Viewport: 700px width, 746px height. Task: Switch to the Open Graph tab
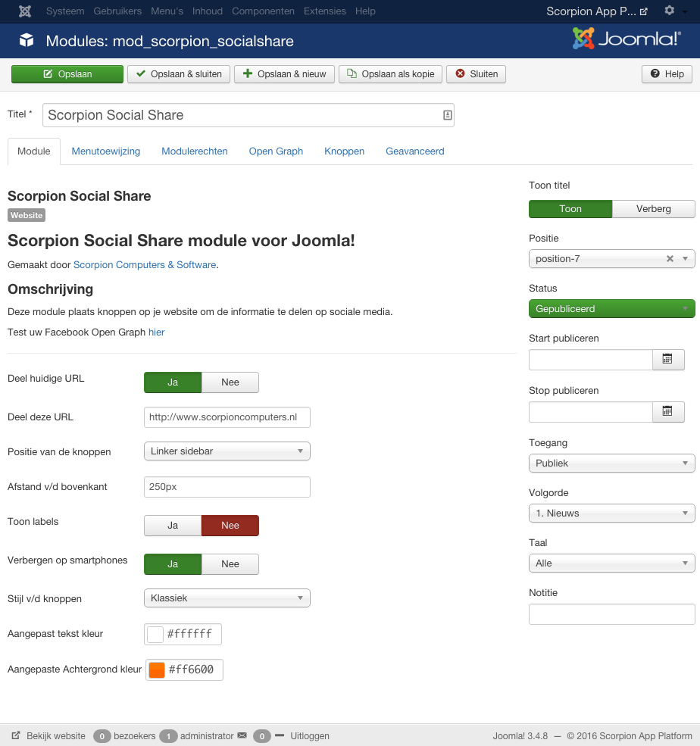click(276, 151)
